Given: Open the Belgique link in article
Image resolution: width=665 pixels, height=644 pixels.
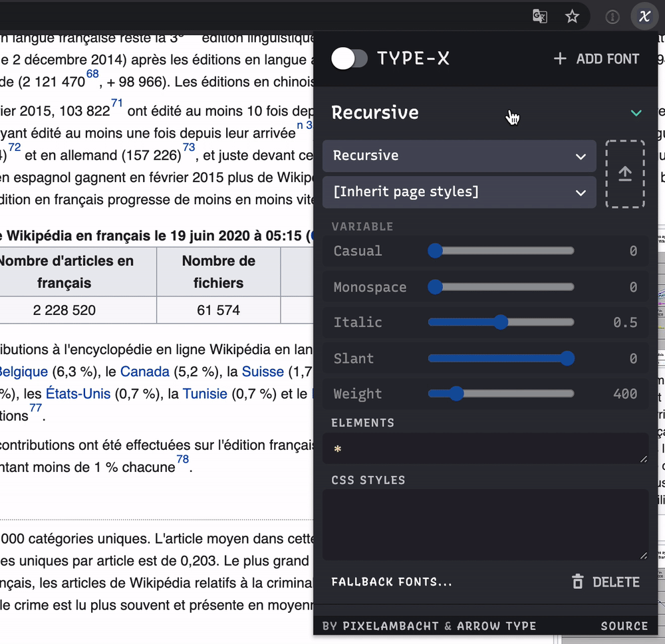Looking at the screenshot, I should click(x=24, y=372).
